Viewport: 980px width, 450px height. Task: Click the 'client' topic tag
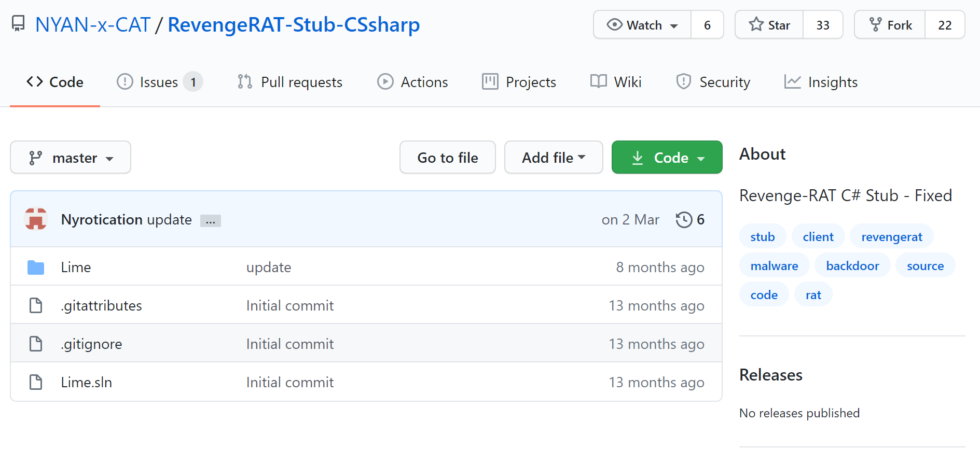tap(818, 237)
